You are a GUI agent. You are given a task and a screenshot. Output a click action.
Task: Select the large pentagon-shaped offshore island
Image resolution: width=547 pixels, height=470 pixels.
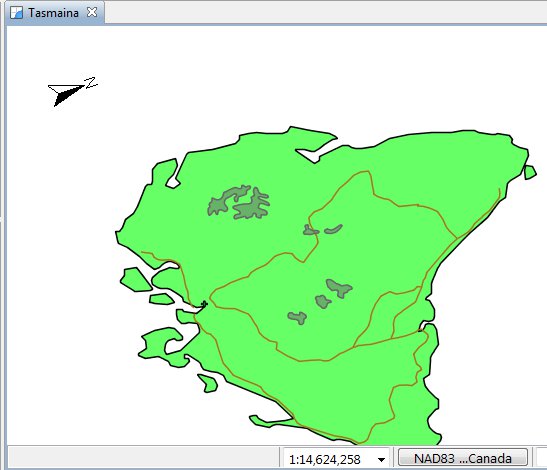coord(136,279)
